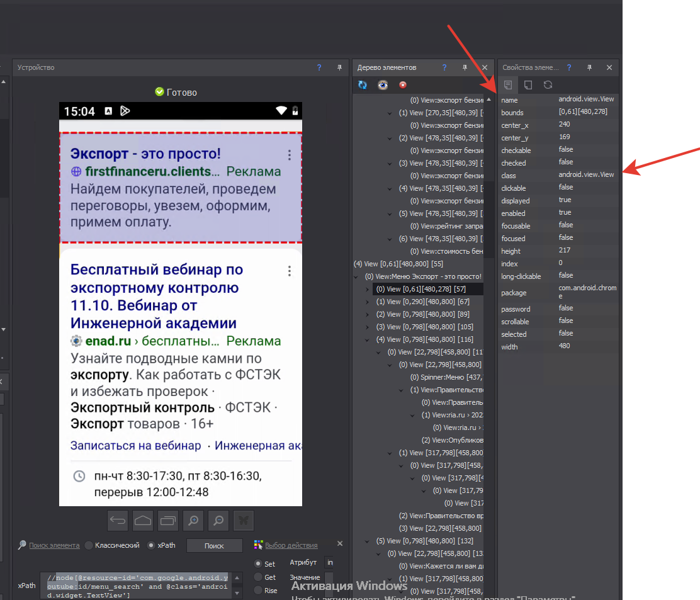Select the Spinner:Меню tree item
The height and width of the screenshot is (600, 700).
point(446,377)
